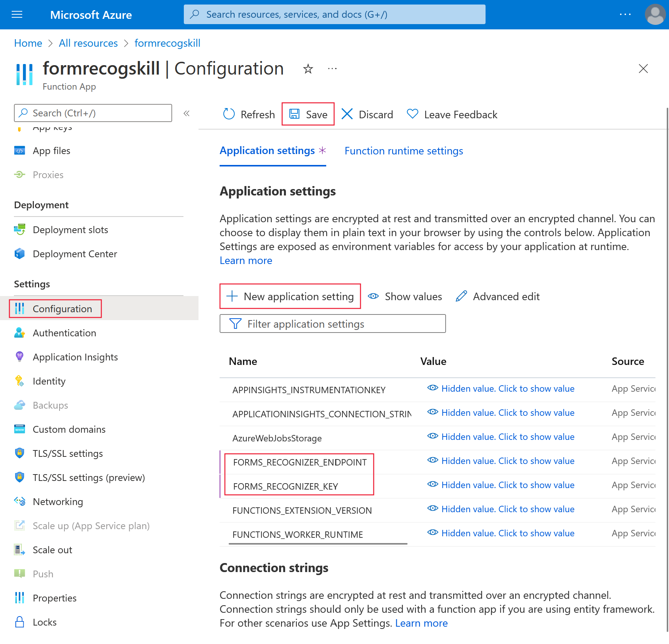The width and height of the screenshot is (669, 644).
Task: Open Networking settings from the sidebar
Action: [x=58, y=501]
